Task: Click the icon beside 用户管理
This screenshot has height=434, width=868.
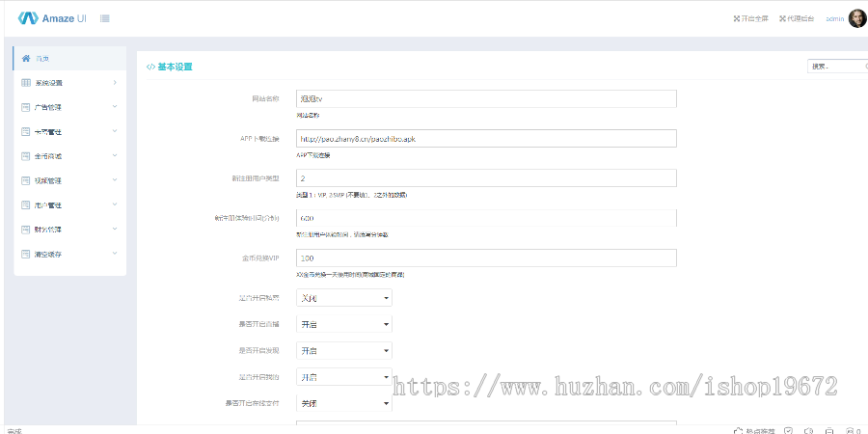Action: click(25, 204)
